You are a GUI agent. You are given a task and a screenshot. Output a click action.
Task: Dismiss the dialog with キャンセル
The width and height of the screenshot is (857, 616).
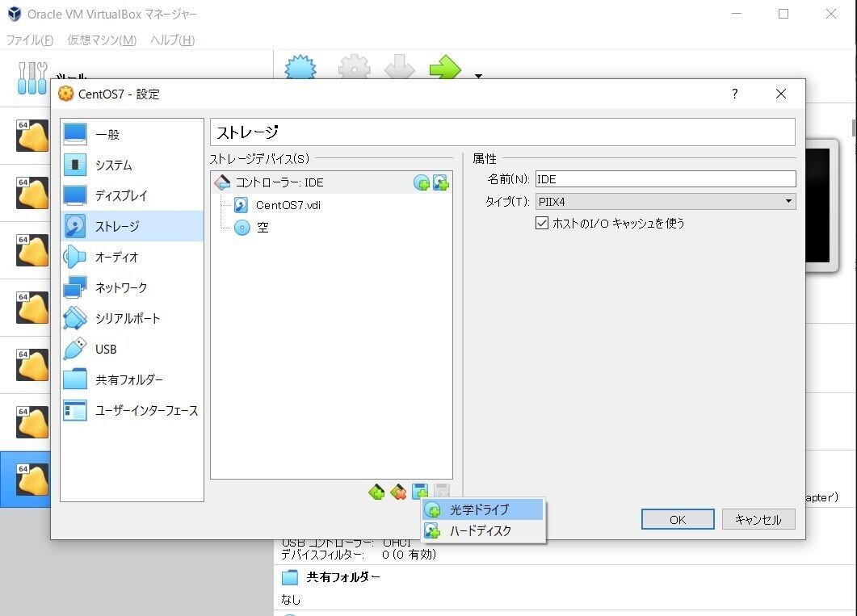[758, 519]
